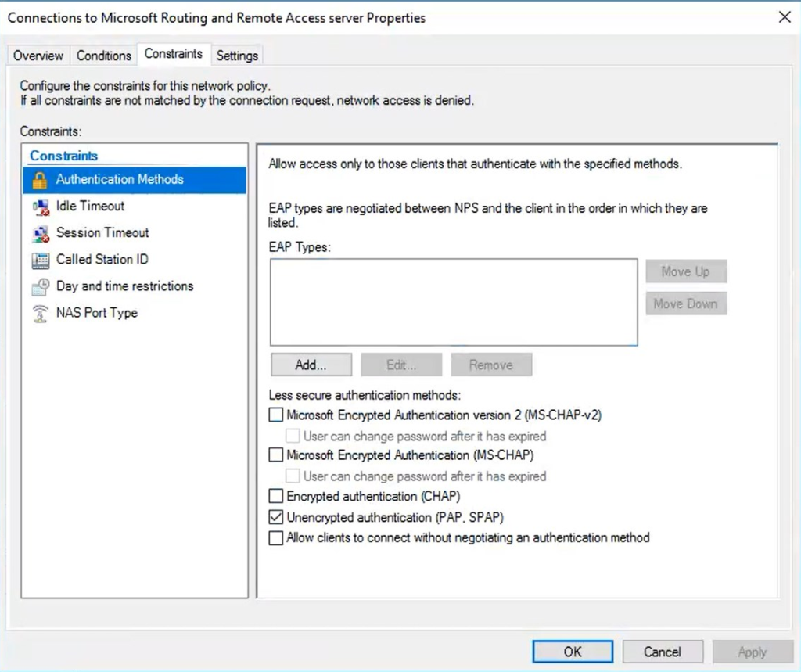801x672 pixels.
Task: Close the properties dialog window
Action: (x=785, y=17)
